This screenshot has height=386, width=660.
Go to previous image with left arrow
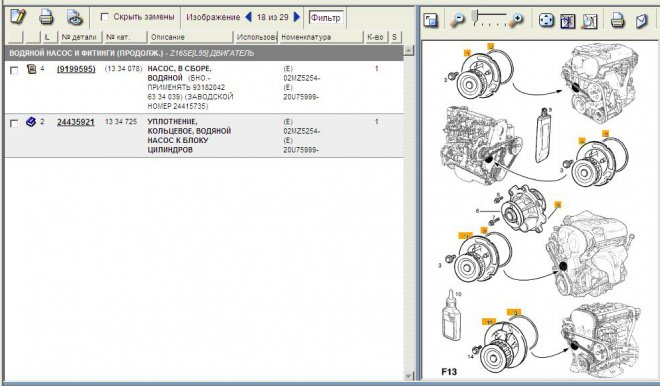point(248,17)
